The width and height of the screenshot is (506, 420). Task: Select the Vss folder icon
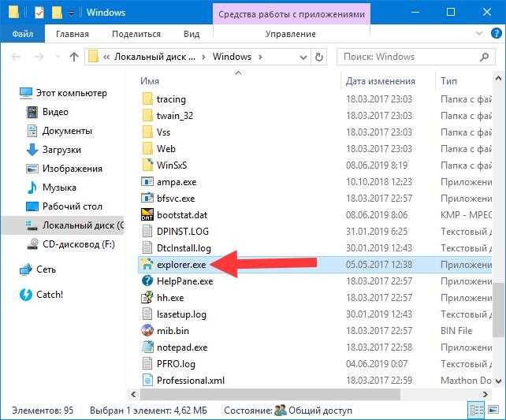click(147, 132)
